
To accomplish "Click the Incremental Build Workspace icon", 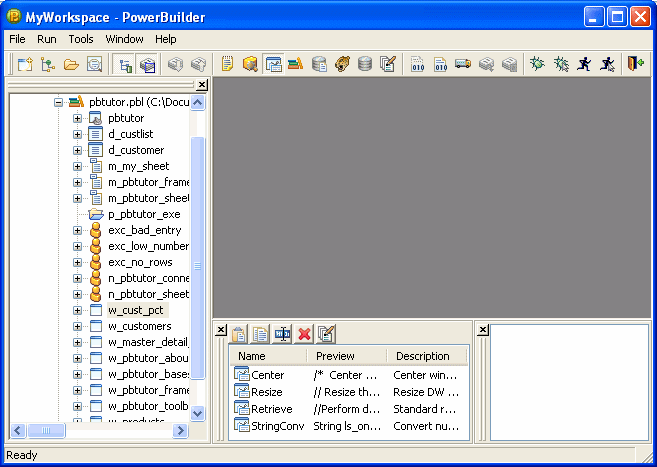I will pos(418,64).
